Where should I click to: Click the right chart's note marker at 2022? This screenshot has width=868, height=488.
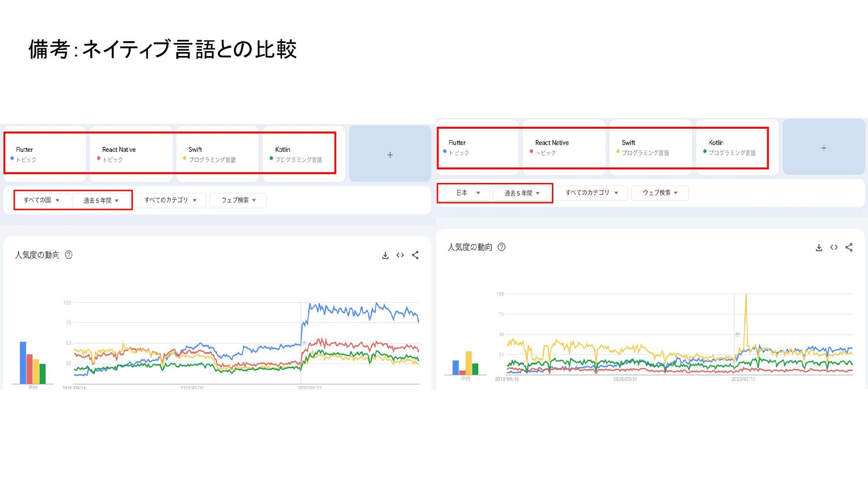pyautogui.click(x=737, y=334)
